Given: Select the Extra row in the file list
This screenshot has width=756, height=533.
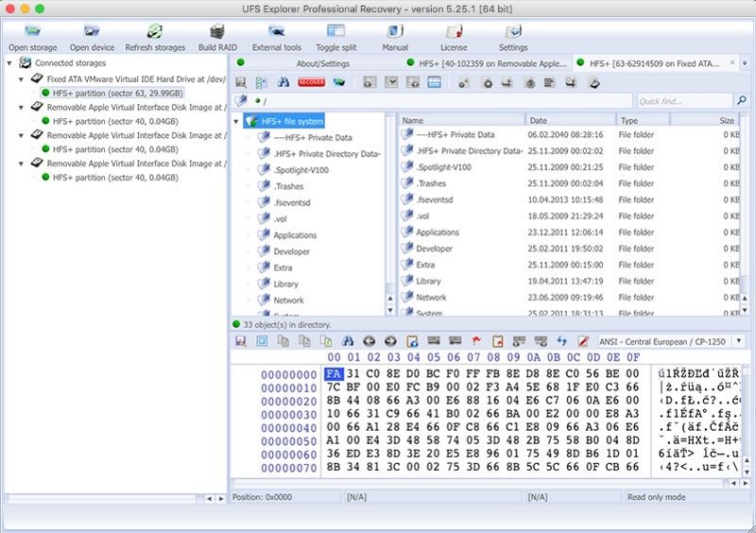Looking at the screenshot, I should point(569,265).
